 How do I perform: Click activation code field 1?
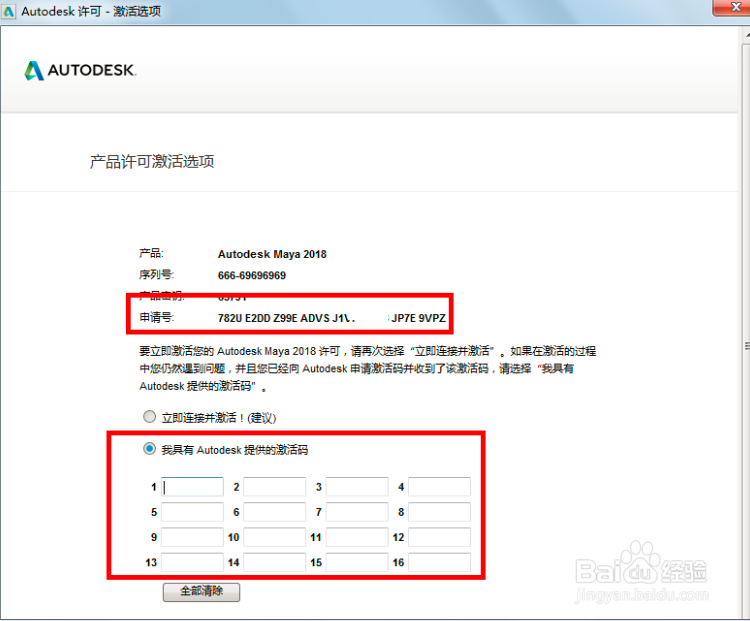point(192,487)
